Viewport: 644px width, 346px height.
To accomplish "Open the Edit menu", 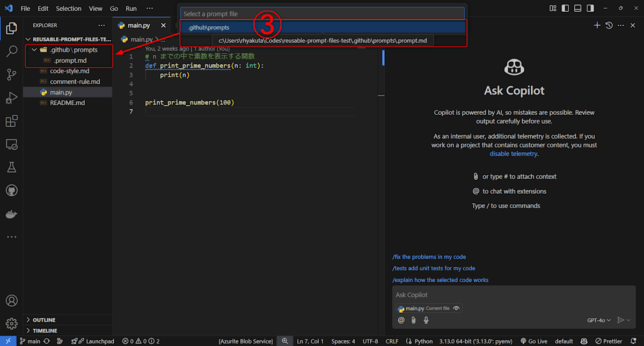I will pyautogui.click(x=43, y=9).
